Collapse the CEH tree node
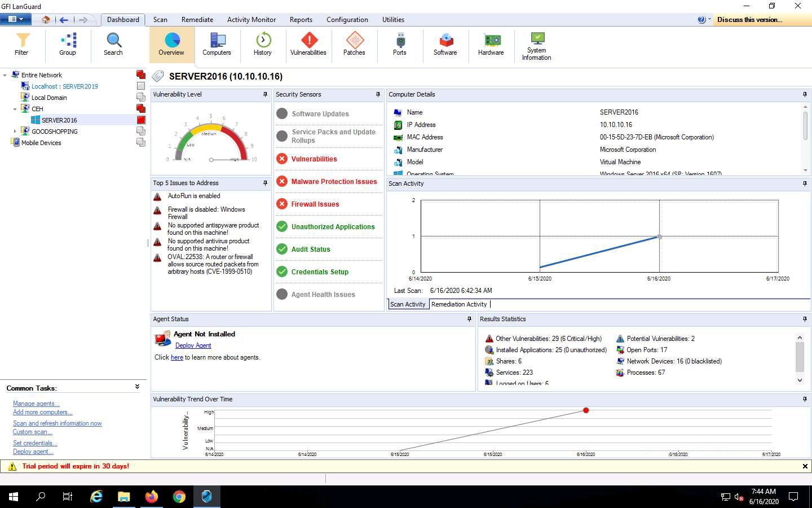 click(15, 109)
